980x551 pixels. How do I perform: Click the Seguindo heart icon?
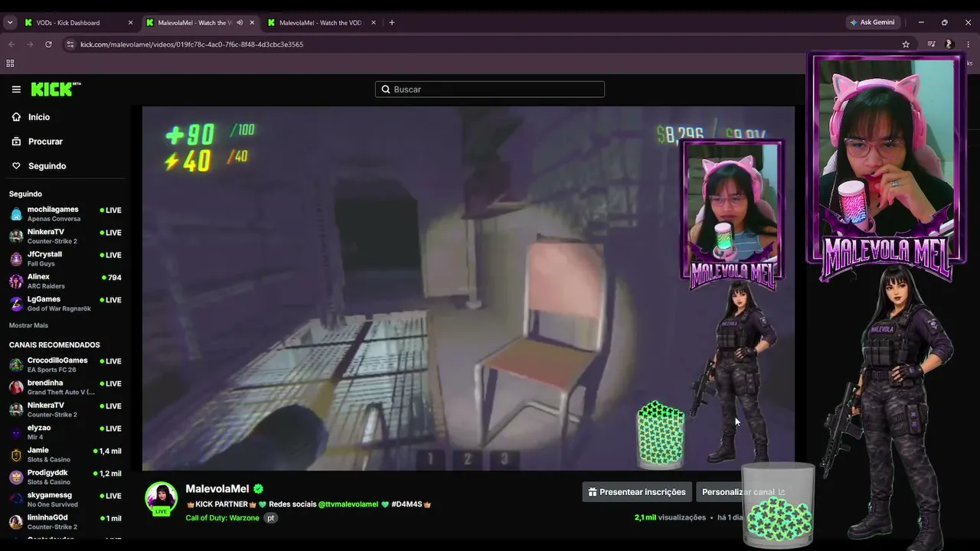tap(16, 166)
